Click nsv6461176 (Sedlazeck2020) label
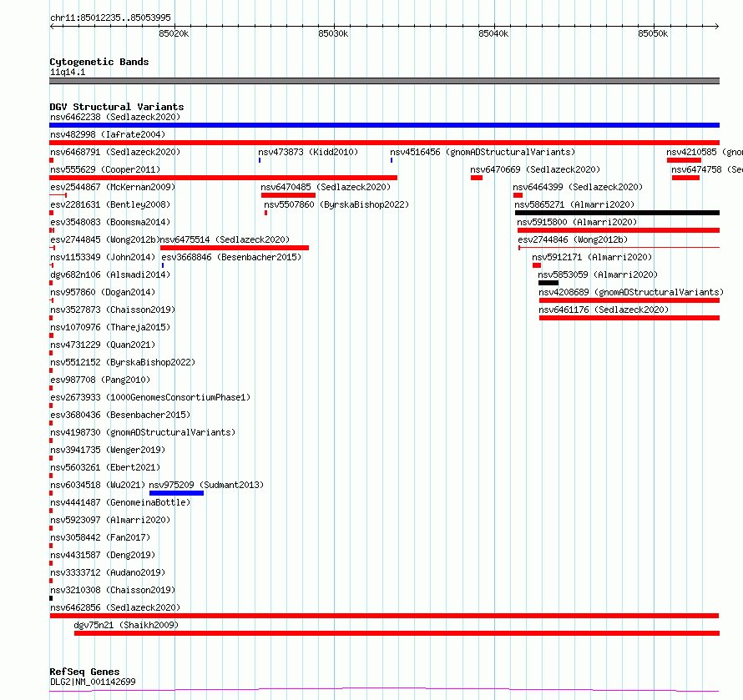The image size is (743, 700). pos(604,310)
